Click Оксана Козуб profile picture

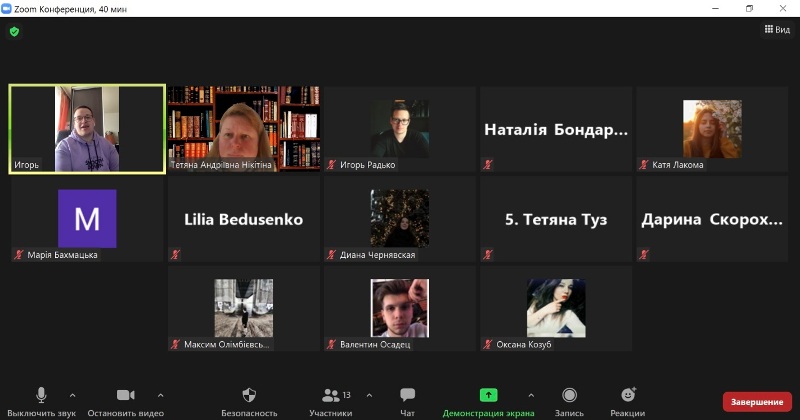tap(556, 308)
